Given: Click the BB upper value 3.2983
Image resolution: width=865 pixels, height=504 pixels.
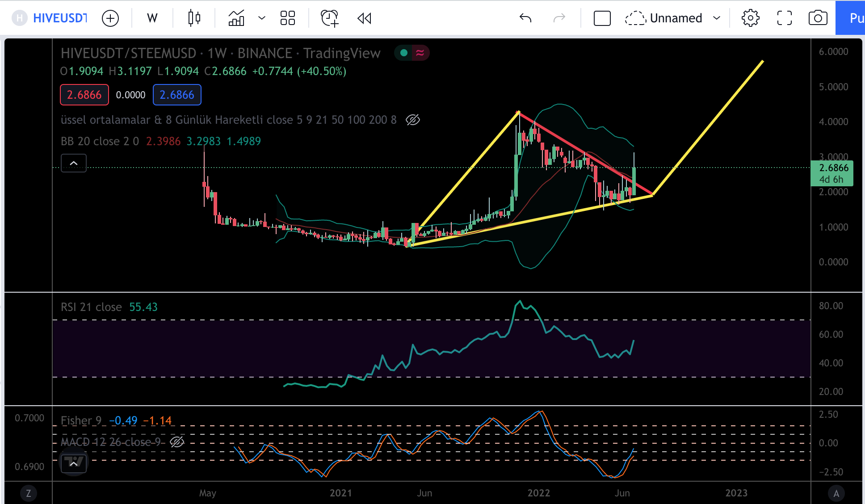Looking at the screenshot, I should 204,141.
